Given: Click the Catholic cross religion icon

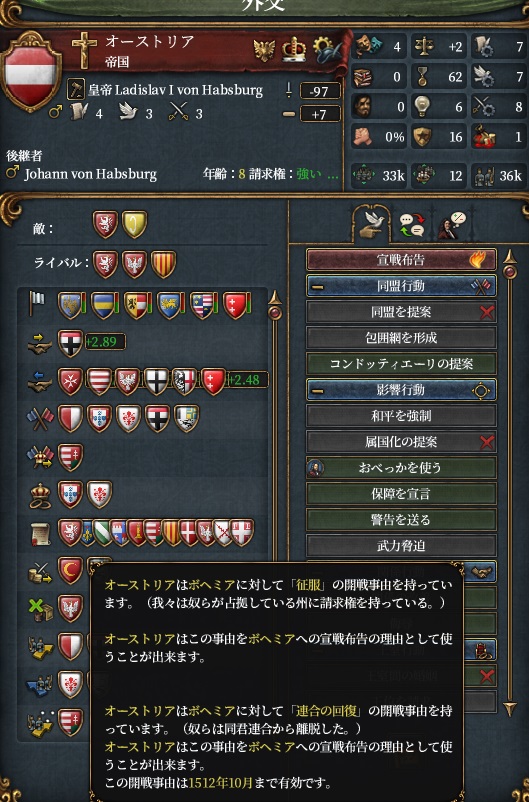Looking at the screenshot, I should [84, 51].
